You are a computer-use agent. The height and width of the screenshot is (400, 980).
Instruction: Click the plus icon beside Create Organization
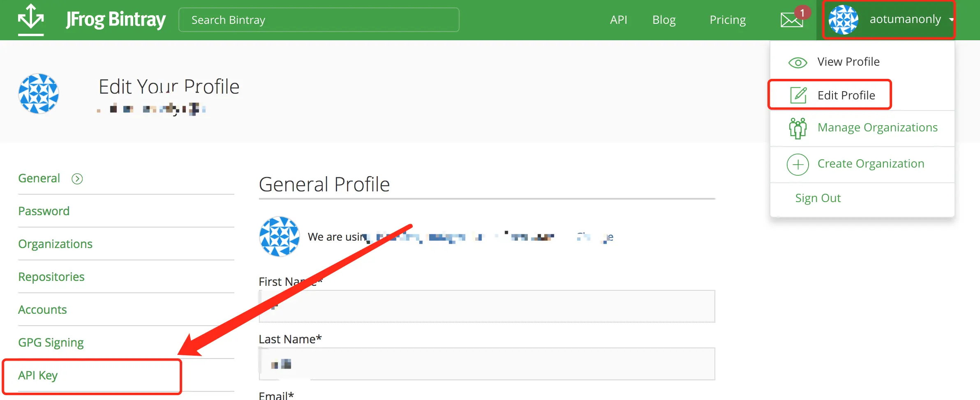(798, 164)
